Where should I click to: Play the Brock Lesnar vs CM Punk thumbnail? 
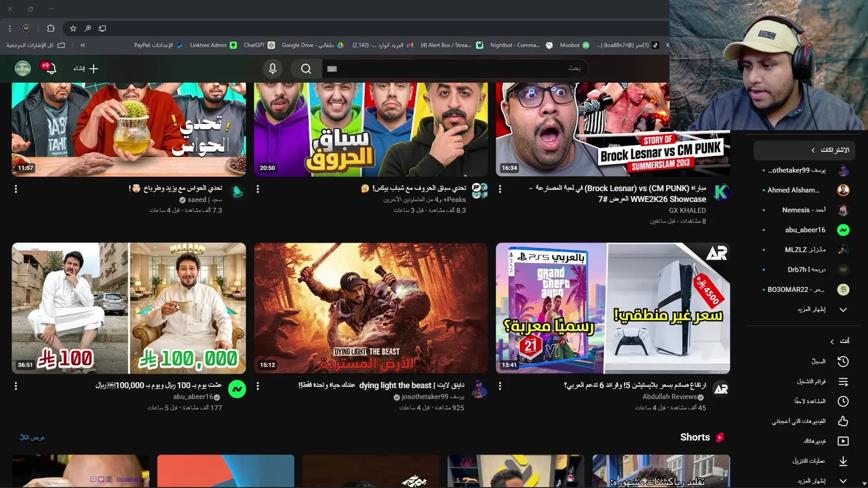click(x=613, y=129)
